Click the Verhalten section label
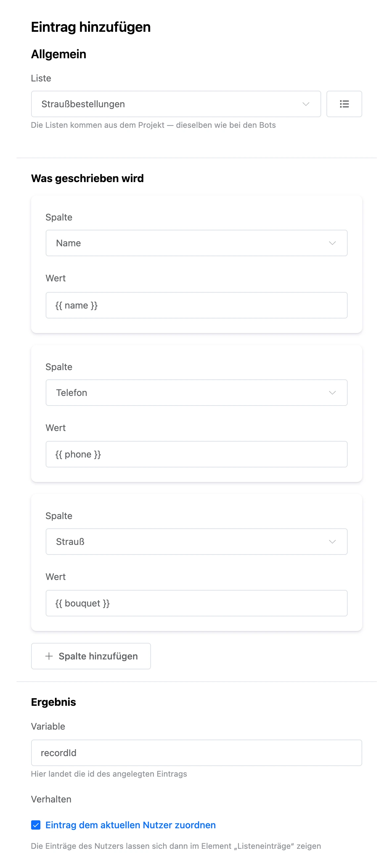The width and height of the screenshot is (392, 868). point(51,799)
